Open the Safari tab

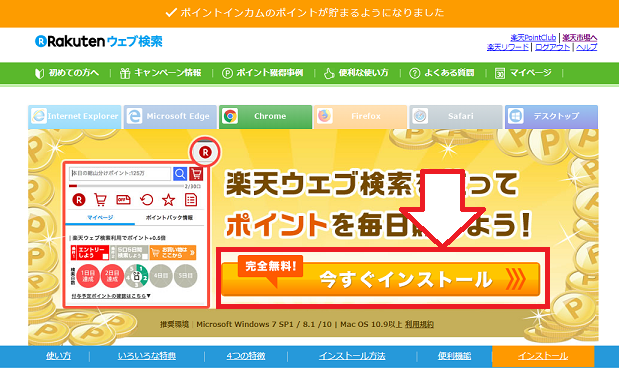(x=456, y=116)
